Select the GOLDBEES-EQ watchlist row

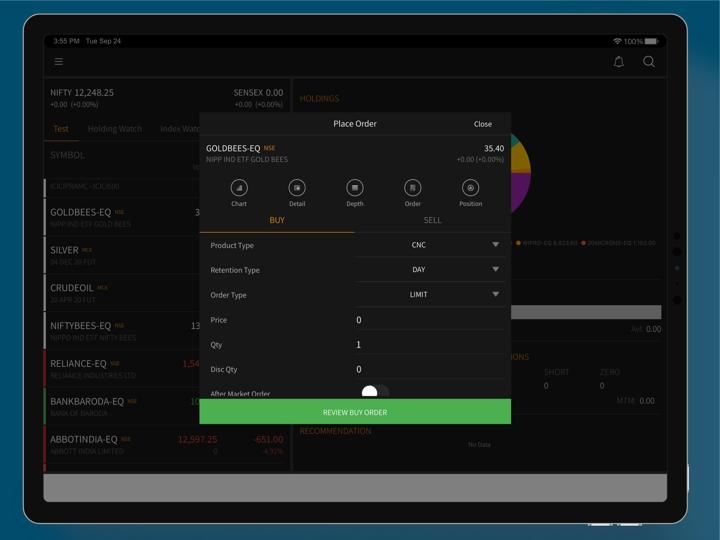(x=122, y=217)
